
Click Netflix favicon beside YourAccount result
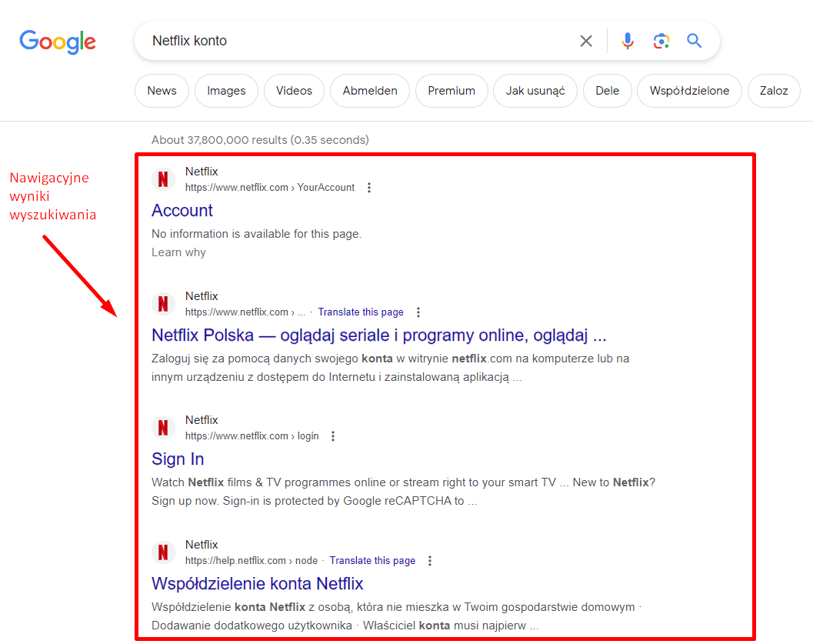pyautogui.click(x=163, y=179)
